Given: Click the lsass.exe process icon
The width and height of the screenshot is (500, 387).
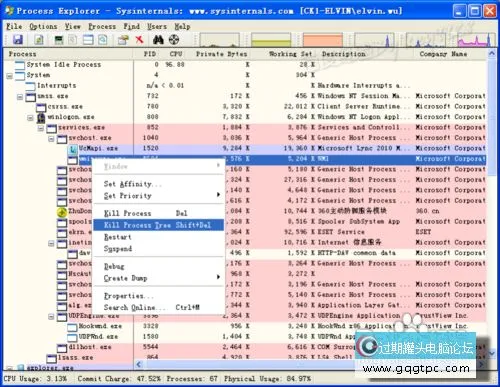Looking at the screenshot, I should tap(51, 358).
